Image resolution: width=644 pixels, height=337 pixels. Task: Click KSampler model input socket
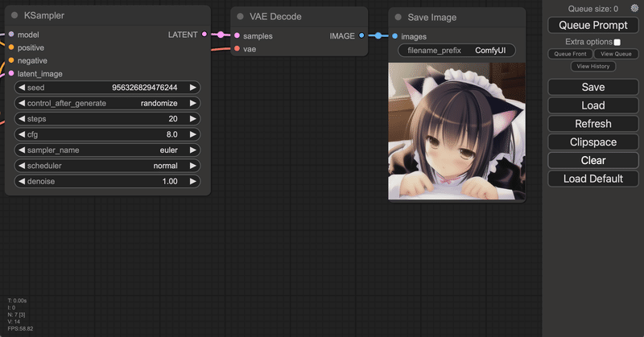(11, 35)
